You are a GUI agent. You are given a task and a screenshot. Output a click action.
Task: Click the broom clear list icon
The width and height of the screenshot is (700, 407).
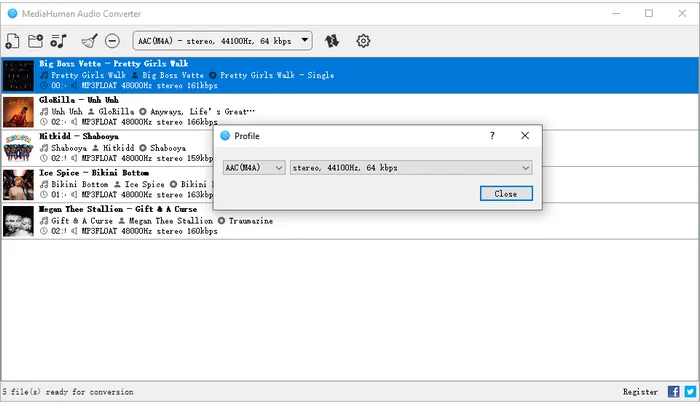90,41
